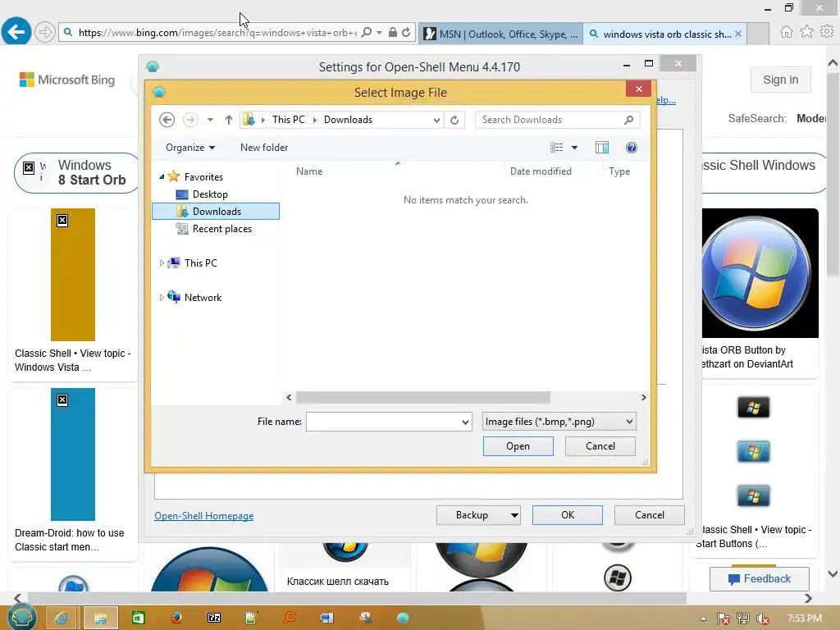This screenshot has height=630, width=840.
Task: Click the Feedback button on Bing
Action: pos(759,578)
